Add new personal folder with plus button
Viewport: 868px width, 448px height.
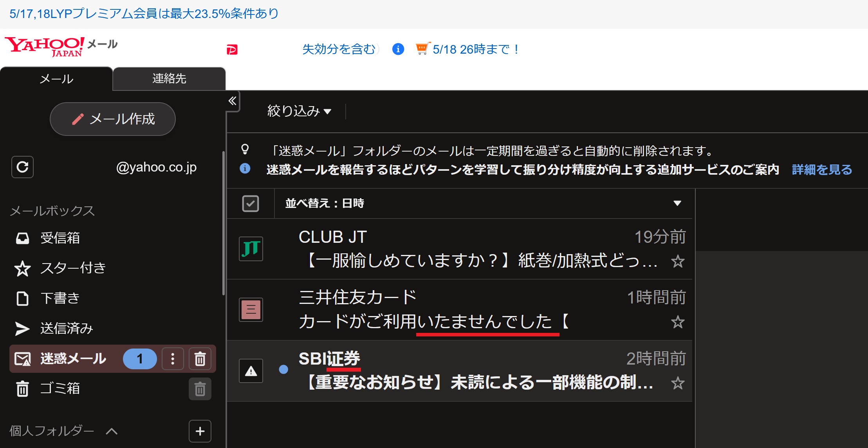(200, 431)
